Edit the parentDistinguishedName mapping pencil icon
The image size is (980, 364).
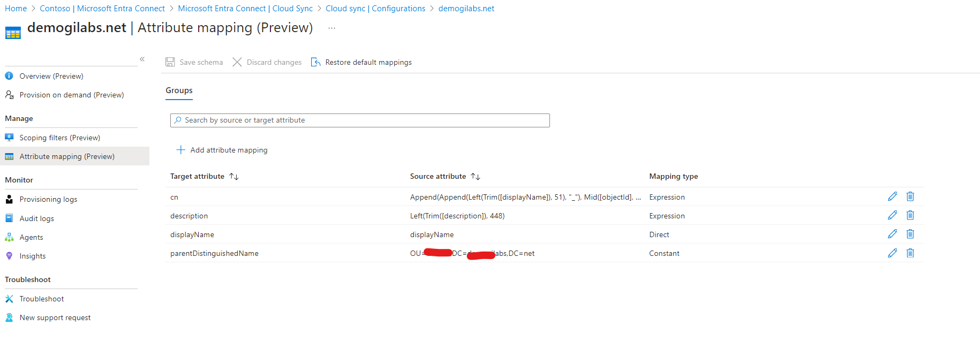click(x=892, y=253)
